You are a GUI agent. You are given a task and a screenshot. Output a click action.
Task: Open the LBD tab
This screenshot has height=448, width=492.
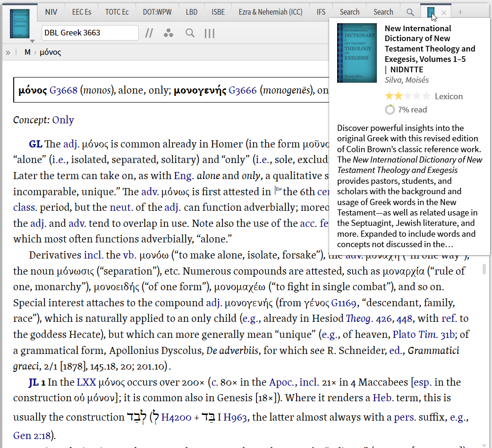click(191, 12)
